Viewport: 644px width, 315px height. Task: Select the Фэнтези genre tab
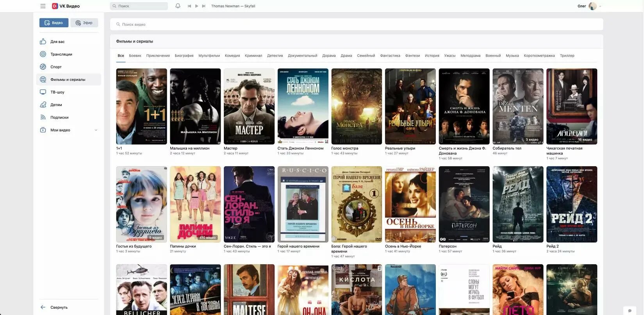click(412, 55)
